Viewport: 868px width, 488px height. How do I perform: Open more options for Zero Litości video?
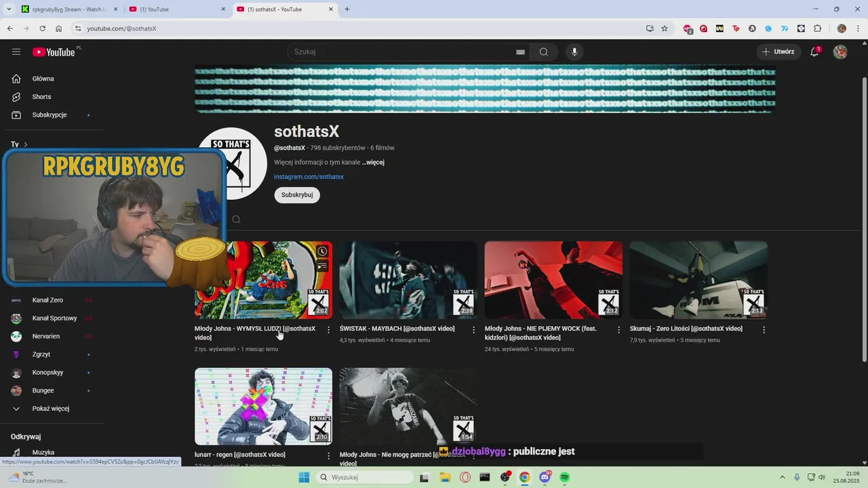764,330
